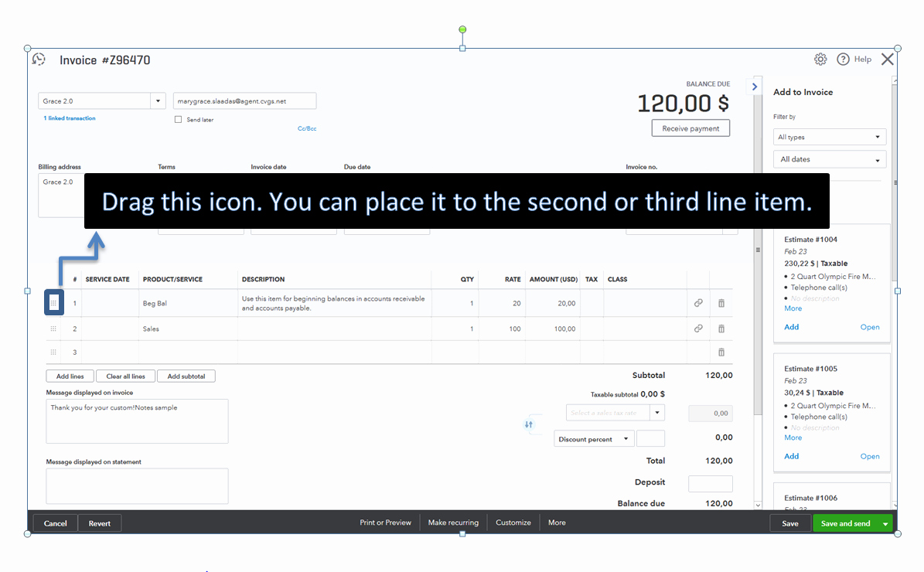Click the amount 20,00 on Beg Bal row
The width and height of the screenshot is (924, 572).
tap(566, 303)
